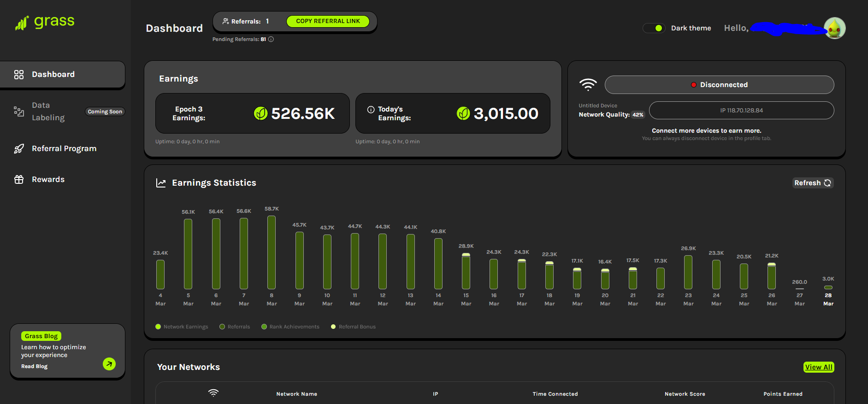Viewport: 868px width, 404px height.
Task: Refresh the earnings statistics
Action: (812, 183)
